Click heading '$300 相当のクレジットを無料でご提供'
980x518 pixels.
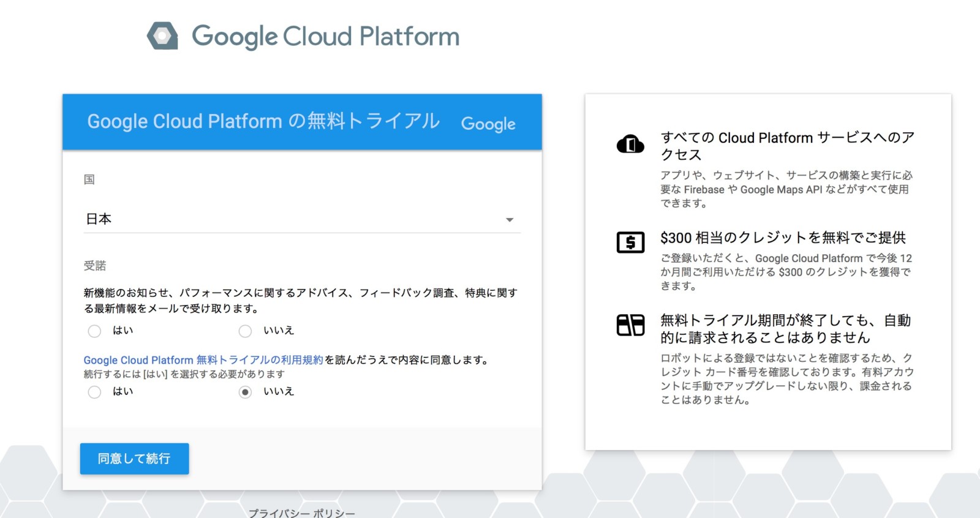pos(783,238)
